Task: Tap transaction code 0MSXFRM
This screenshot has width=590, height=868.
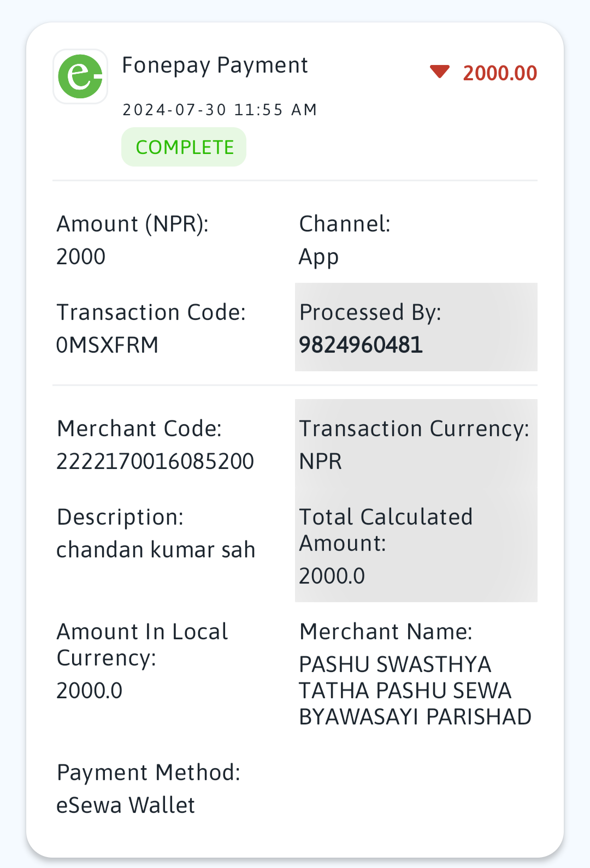Action: point(108,345)
